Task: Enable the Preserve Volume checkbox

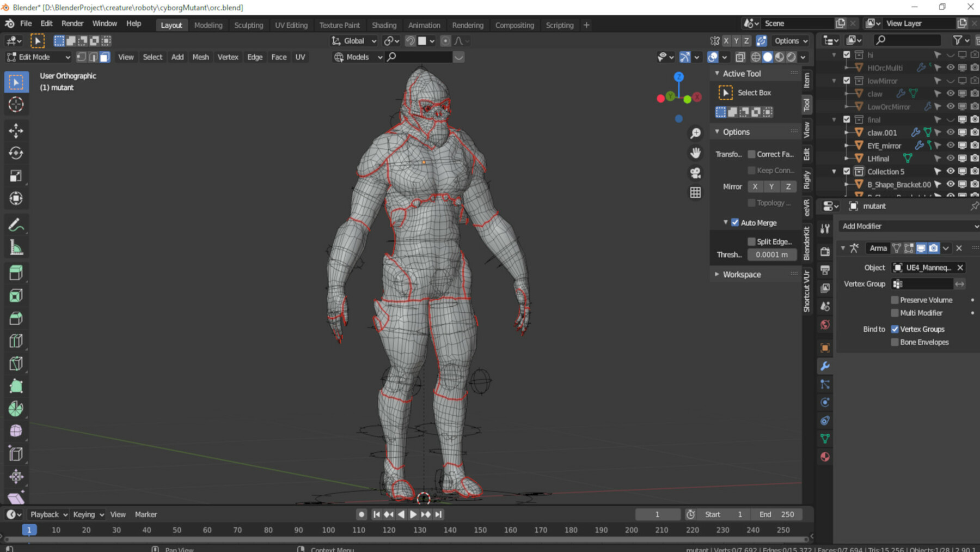Action: pyautogui.click(x=895, y=300)
